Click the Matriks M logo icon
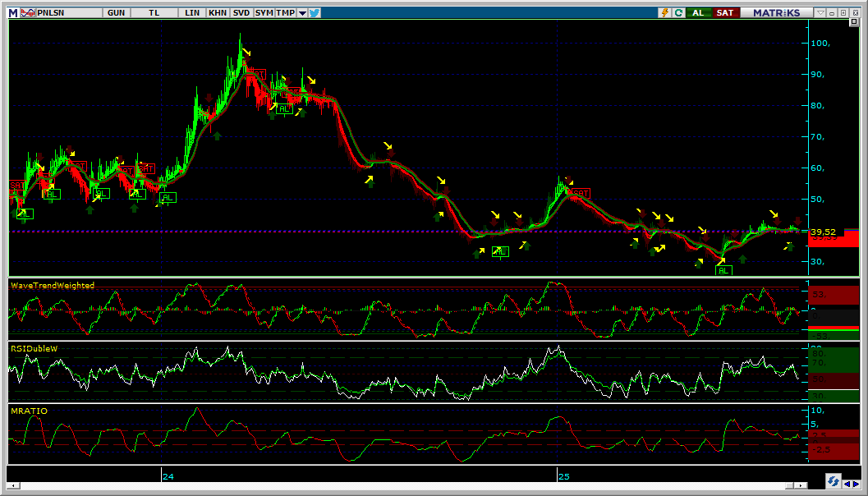Viewport: 868px width, 496px height. (13, 12)
